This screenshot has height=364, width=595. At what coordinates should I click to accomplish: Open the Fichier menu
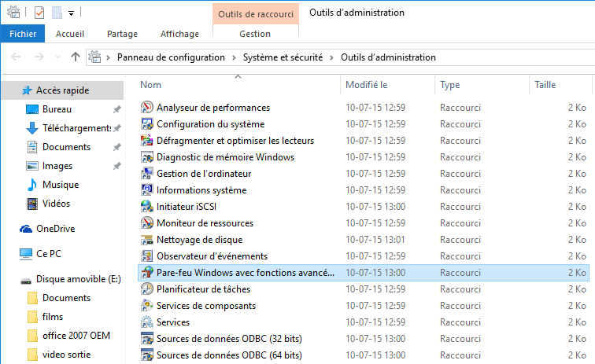point(23,34)
